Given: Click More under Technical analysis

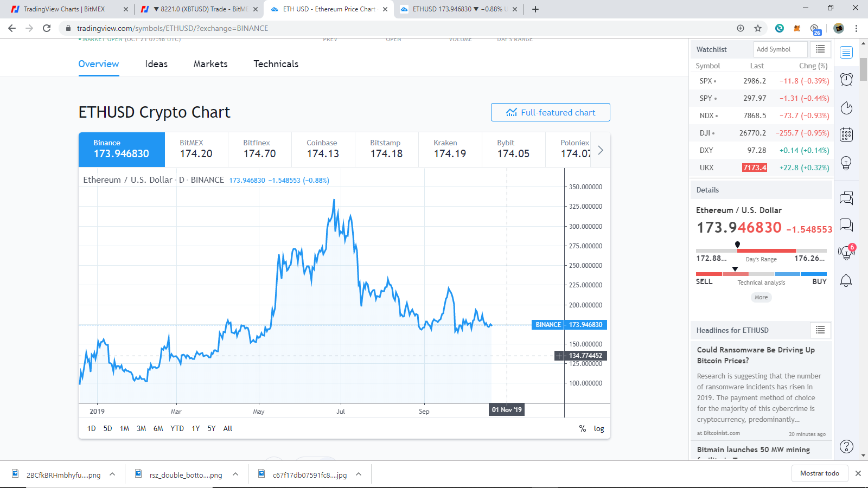Looking at the screenshot, I should pos(761,297).
